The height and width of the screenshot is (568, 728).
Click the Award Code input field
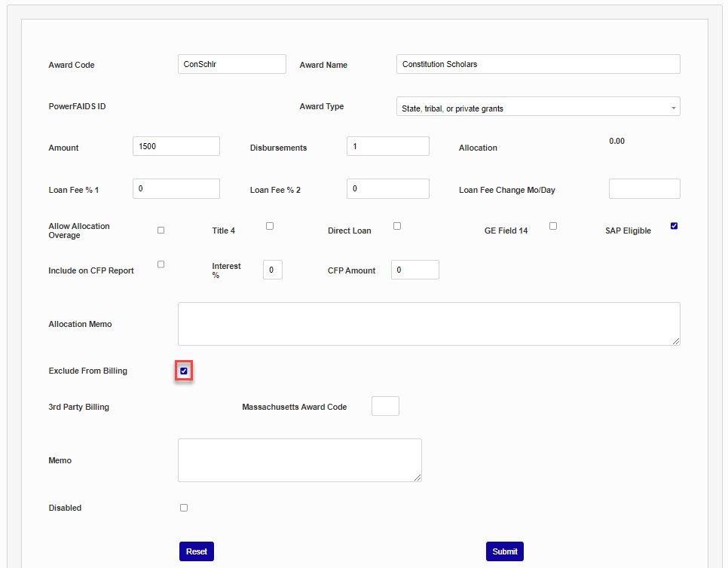pyautogui.click(x=232, y=64)
